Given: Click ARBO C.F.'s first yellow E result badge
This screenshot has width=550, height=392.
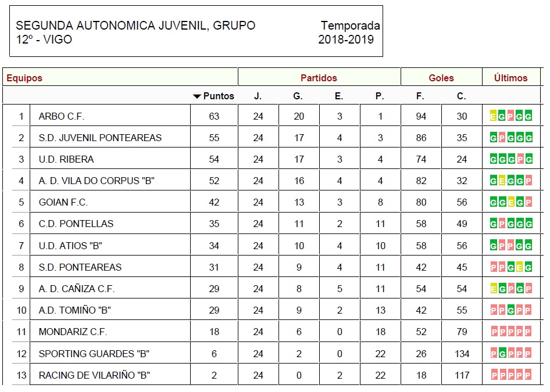Looking at the screenshot, I should tap(493, 116).
